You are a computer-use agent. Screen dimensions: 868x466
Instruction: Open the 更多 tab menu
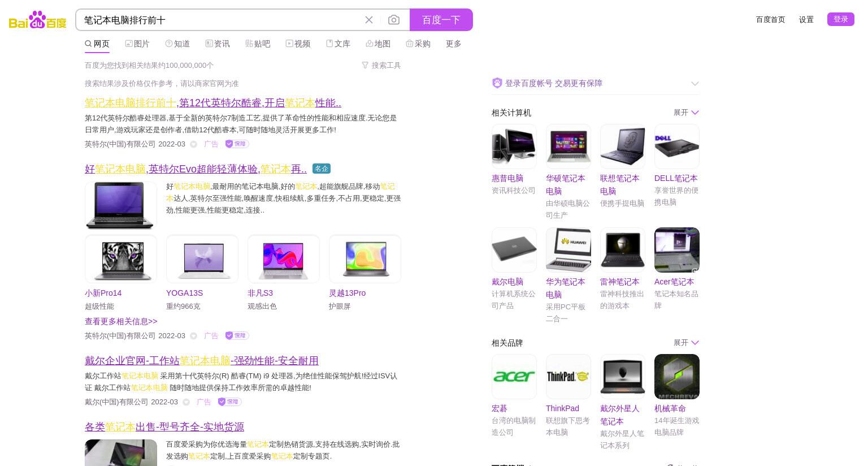(x=454, y=44)
